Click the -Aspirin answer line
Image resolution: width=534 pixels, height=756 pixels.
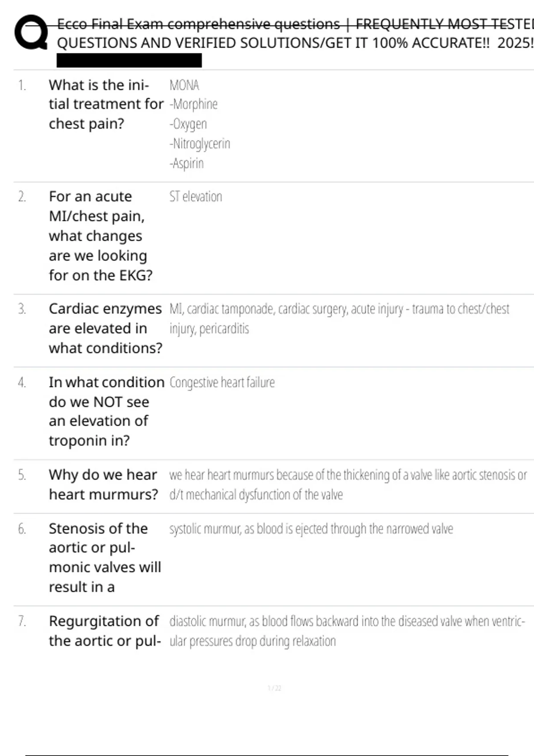pyautogui.click(x=186, y=163)
